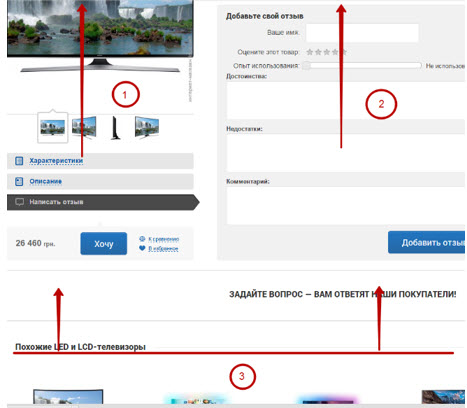Viewport: 467px width, 408px height.
Task: Select the fourth TV thumbnail
Action: [x=147, y=127]
